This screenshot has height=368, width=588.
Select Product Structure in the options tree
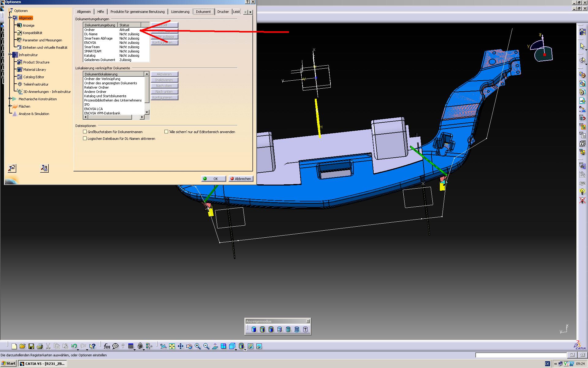[x=36, y=62]
